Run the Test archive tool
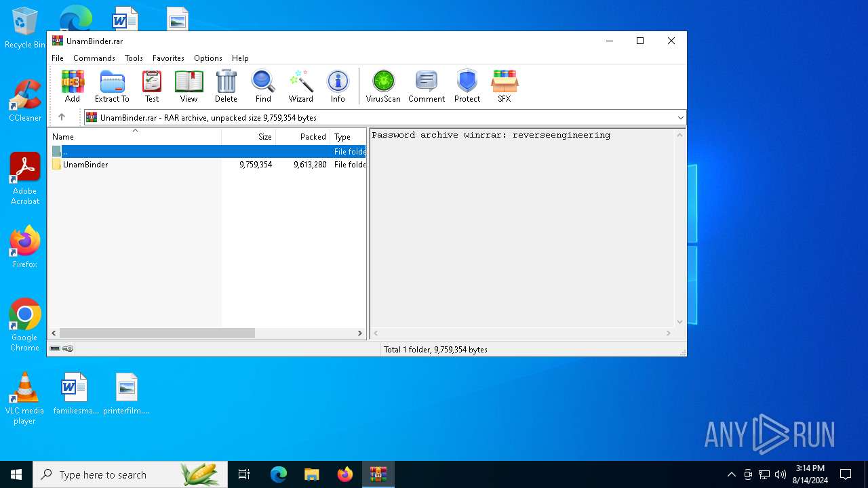 tap(152, 86)
